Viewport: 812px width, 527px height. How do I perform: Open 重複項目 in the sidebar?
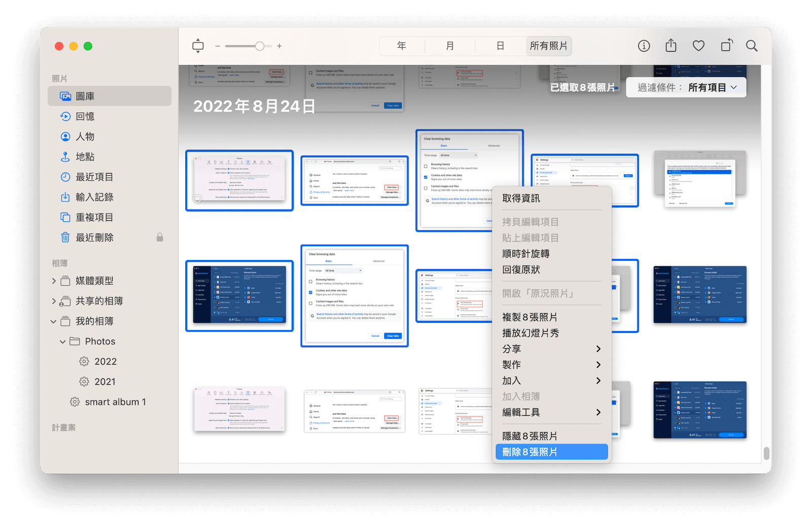click(110, 217)
